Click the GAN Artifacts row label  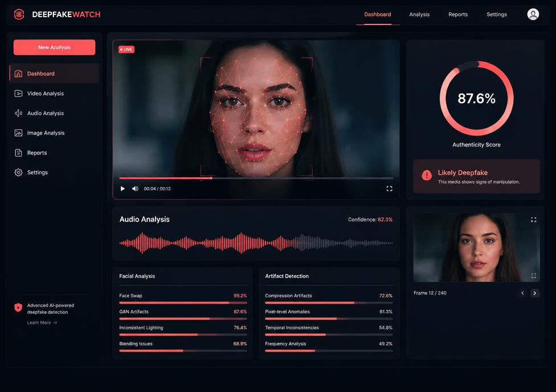(134, 312)
